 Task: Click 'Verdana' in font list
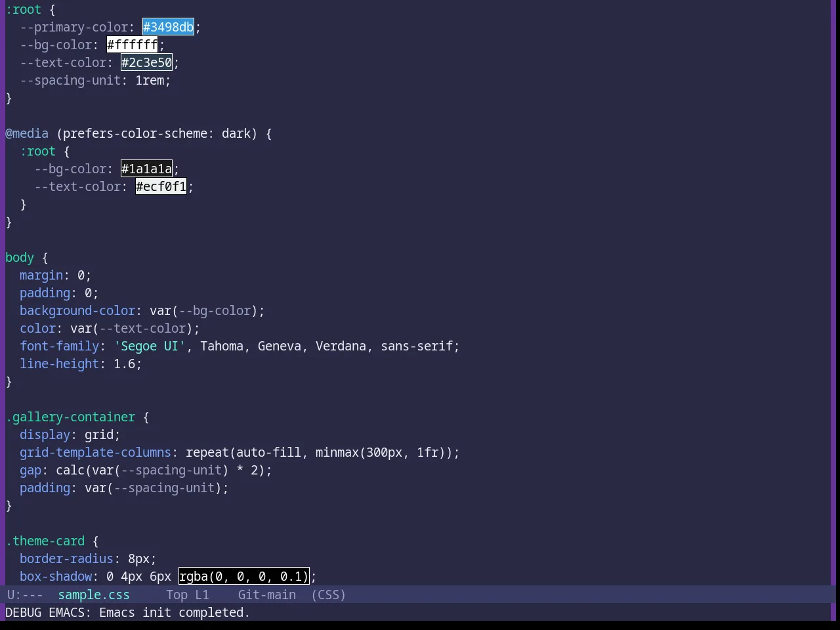tap(341, 346)
